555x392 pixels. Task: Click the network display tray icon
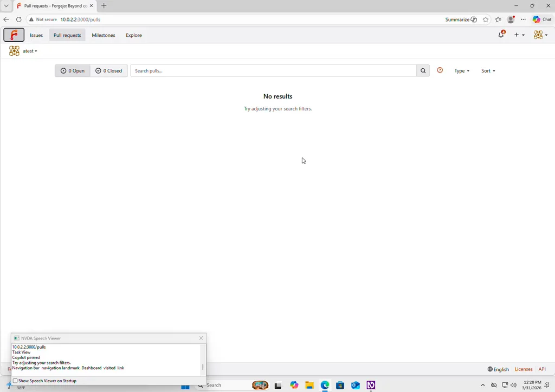tap(505, 385)
